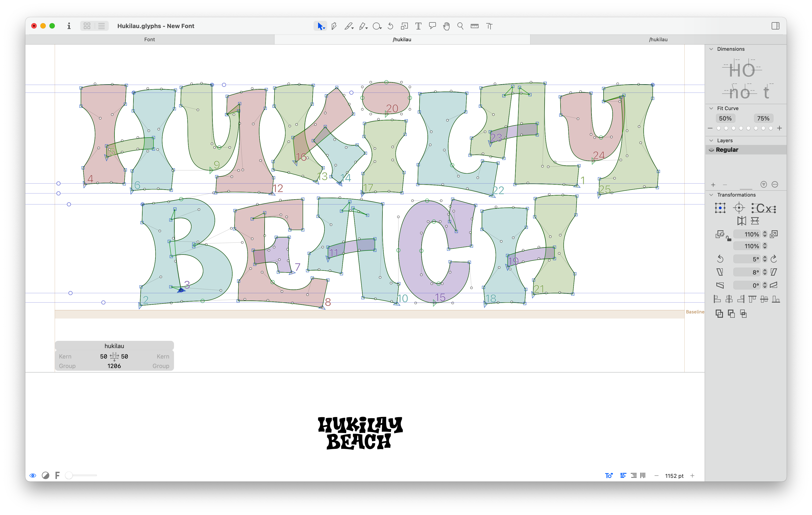Click the union paths boolean icon
The image size is (812, 515).
tap(719, 314)
